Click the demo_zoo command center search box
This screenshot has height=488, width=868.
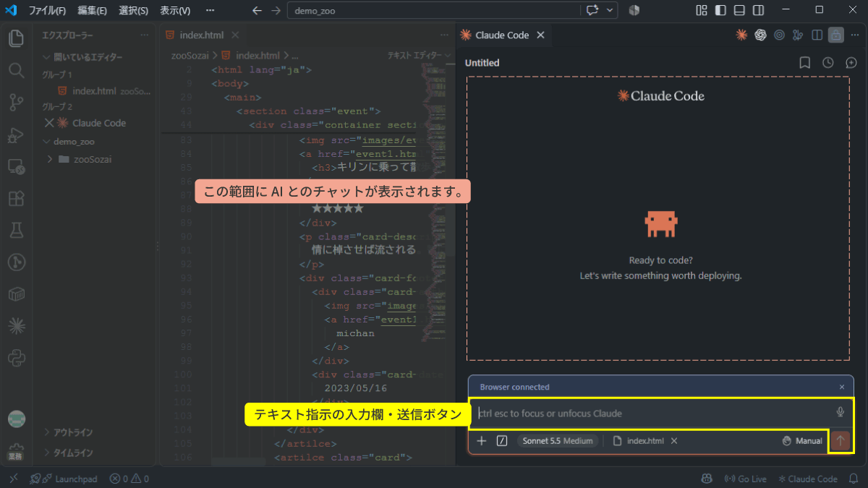[x=435, y=11]
